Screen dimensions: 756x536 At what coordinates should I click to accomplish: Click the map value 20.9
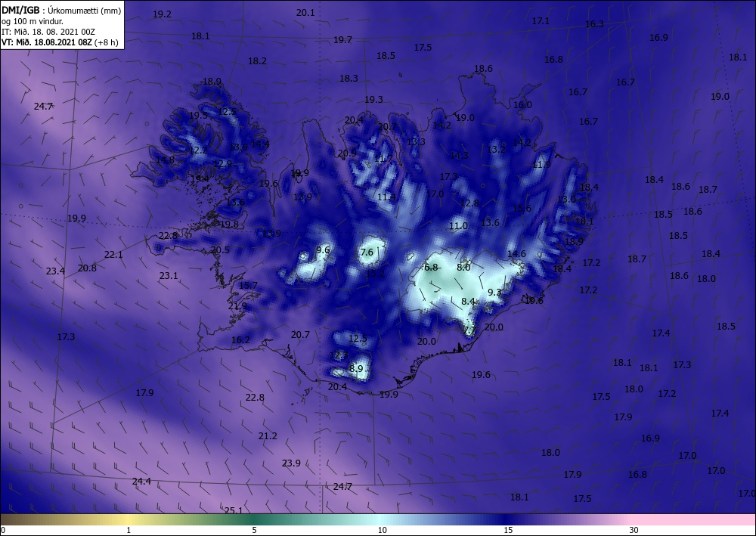347,153
